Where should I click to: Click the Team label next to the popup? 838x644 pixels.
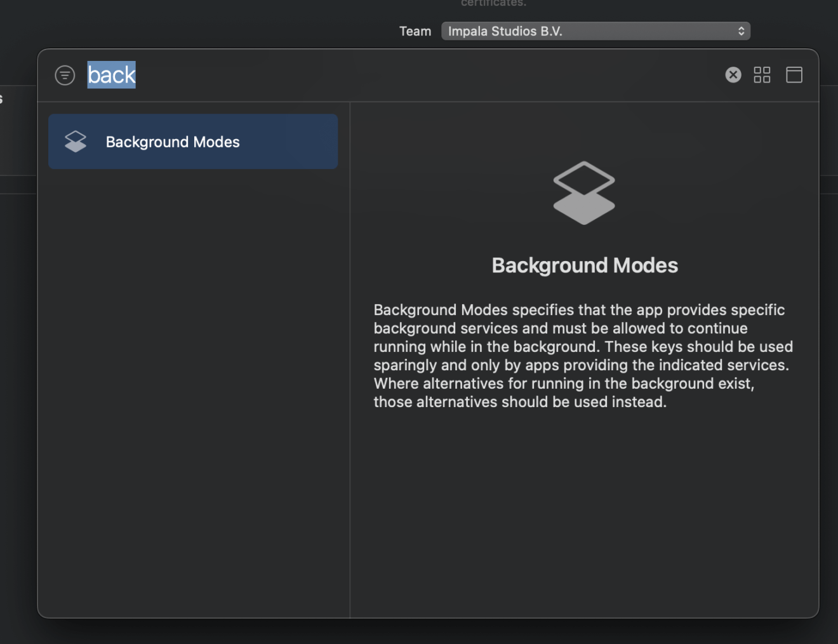(x=415, y=30)
